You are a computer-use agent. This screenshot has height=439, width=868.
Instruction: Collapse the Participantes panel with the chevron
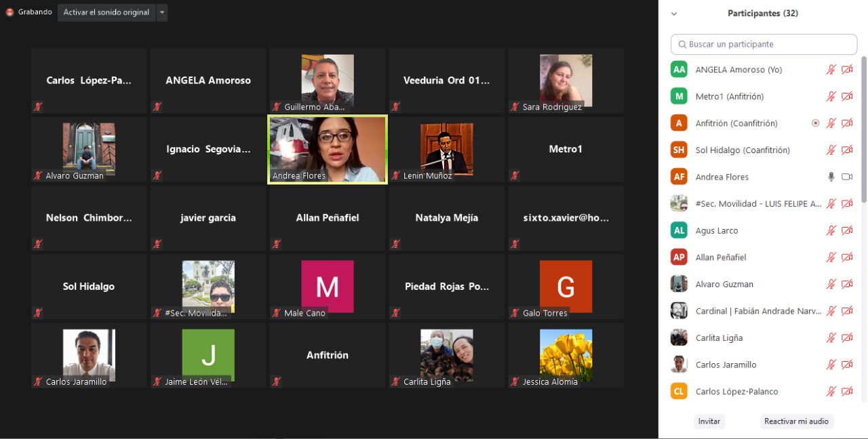point(674,14)
